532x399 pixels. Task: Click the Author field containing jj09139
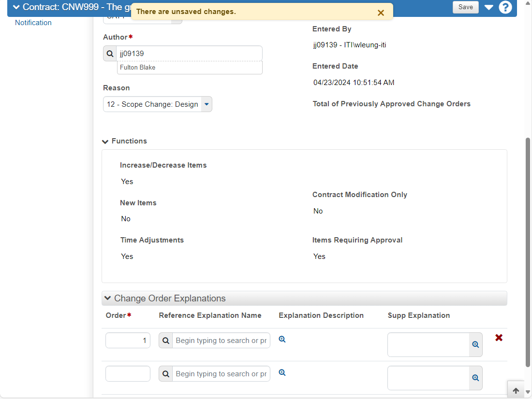(189, 54)
